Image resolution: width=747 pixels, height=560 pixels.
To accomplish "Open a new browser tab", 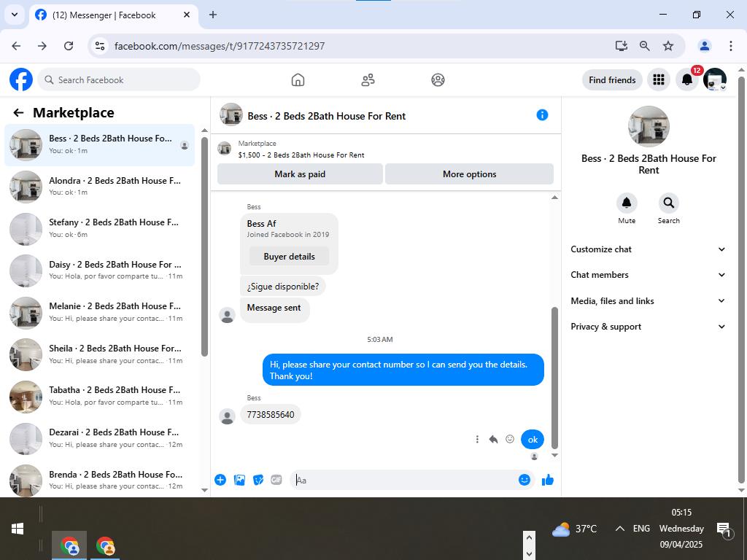I will [213, 15].
